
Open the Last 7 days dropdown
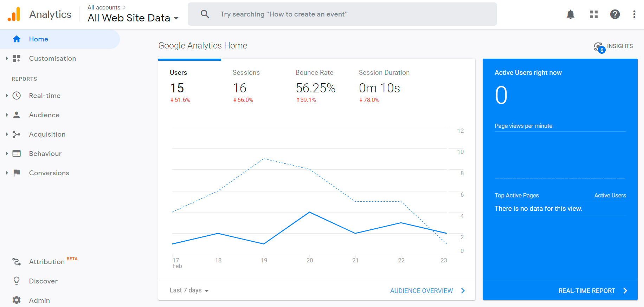pyautogui.click(x=189, y=290)
